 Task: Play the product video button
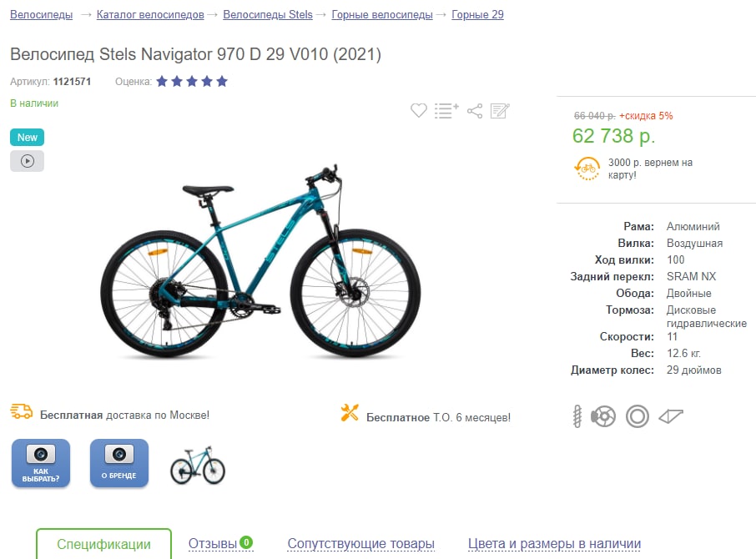click(27, 161)
